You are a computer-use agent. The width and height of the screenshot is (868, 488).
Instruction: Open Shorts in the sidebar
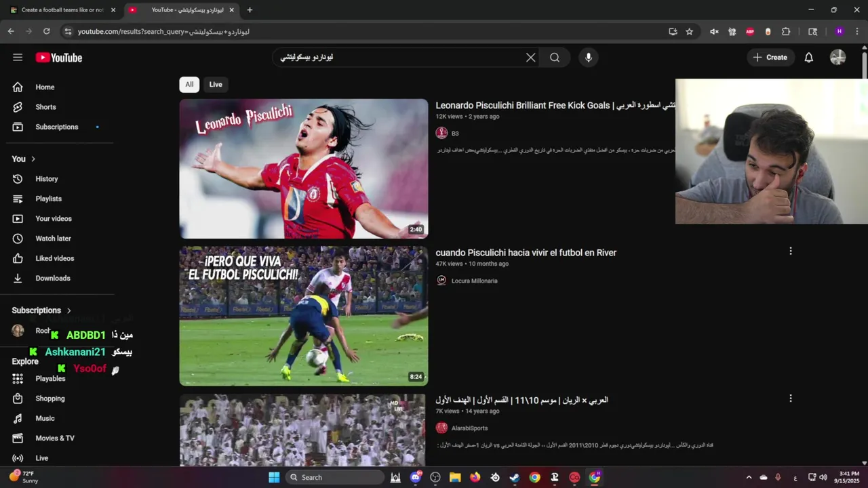(x=60, y=107)
